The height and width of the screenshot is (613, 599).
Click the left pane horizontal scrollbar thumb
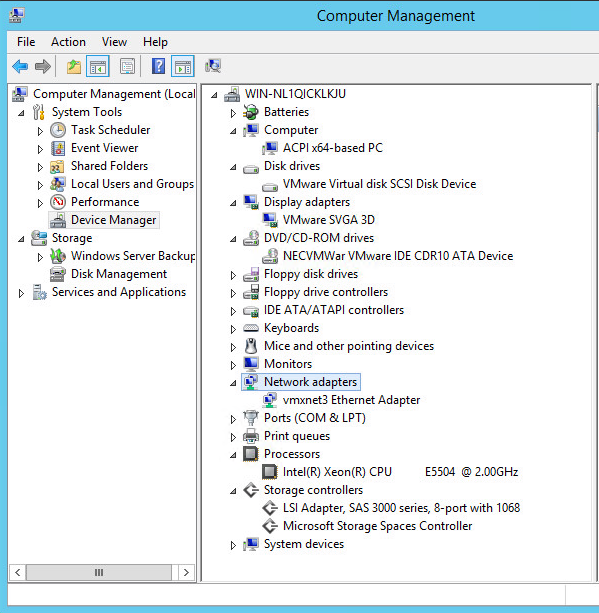click(99, 572)
